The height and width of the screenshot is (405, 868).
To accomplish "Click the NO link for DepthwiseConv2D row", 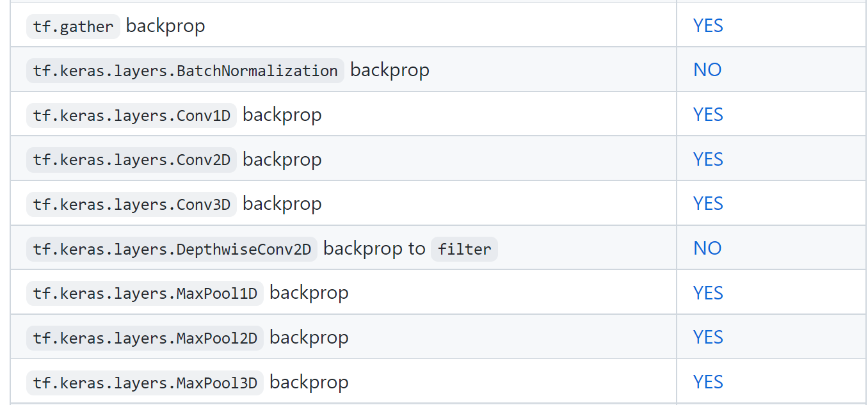I will 707,248.
